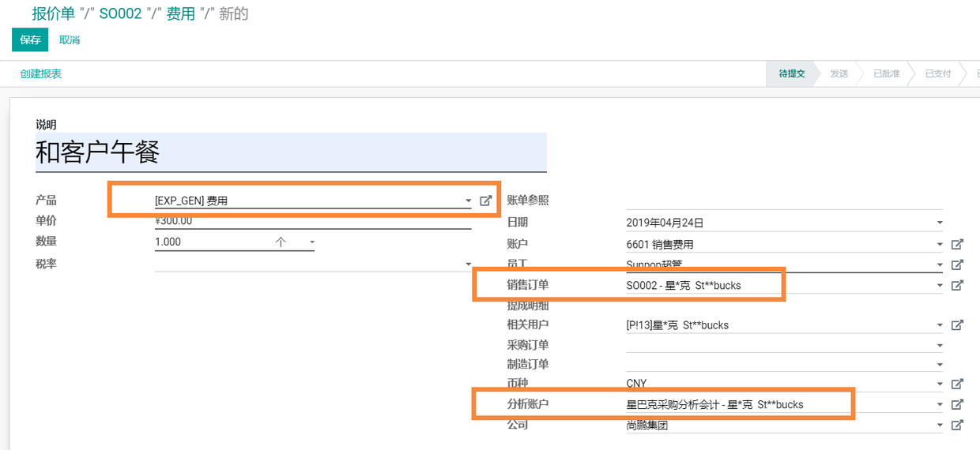Expand the 采购订单 dropdown arrow
The image size is (980, 450).
pos(940,345)
